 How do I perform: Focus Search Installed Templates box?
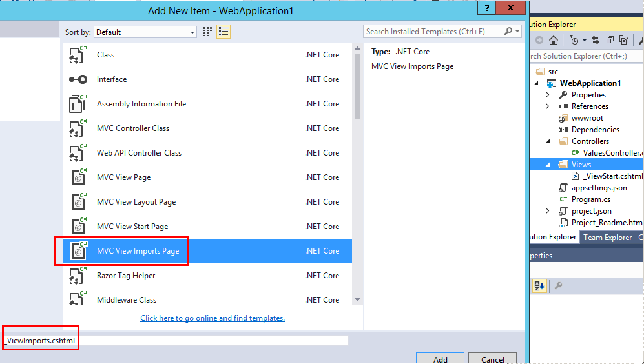pyautogui.click(x=433, y=32)
